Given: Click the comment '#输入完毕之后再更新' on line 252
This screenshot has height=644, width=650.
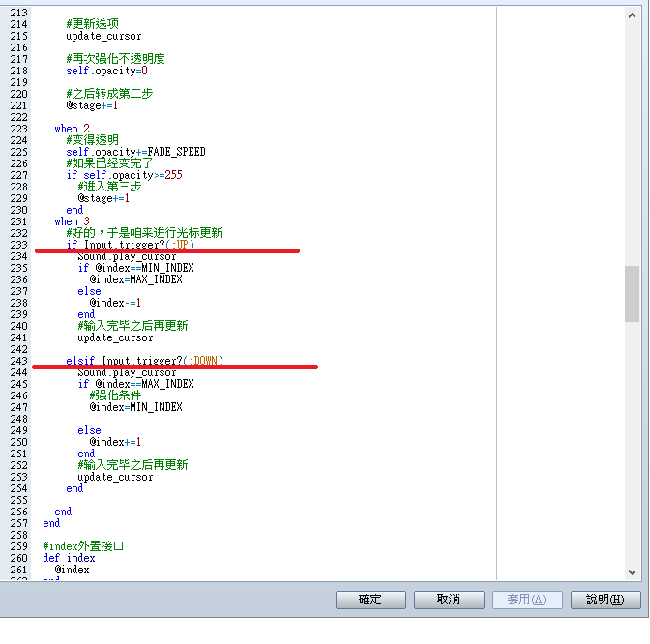Looking at the screenshot, I should tap(133, 465).
